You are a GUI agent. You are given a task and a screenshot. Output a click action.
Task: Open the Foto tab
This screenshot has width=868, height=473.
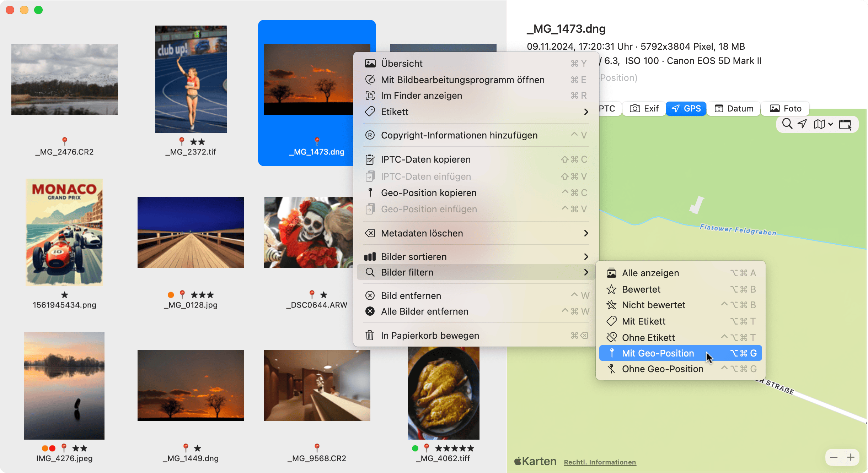pyautogui.click(x=786, y=109)
